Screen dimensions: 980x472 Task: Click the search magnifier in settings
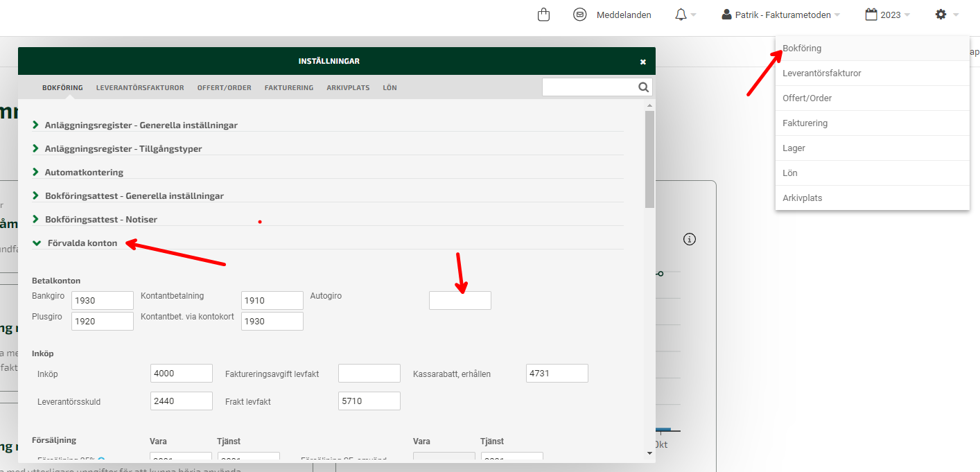point(644,87)
